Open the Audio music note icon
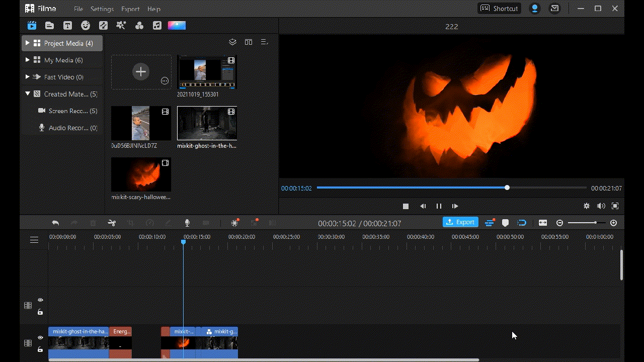 click(157, 25)
